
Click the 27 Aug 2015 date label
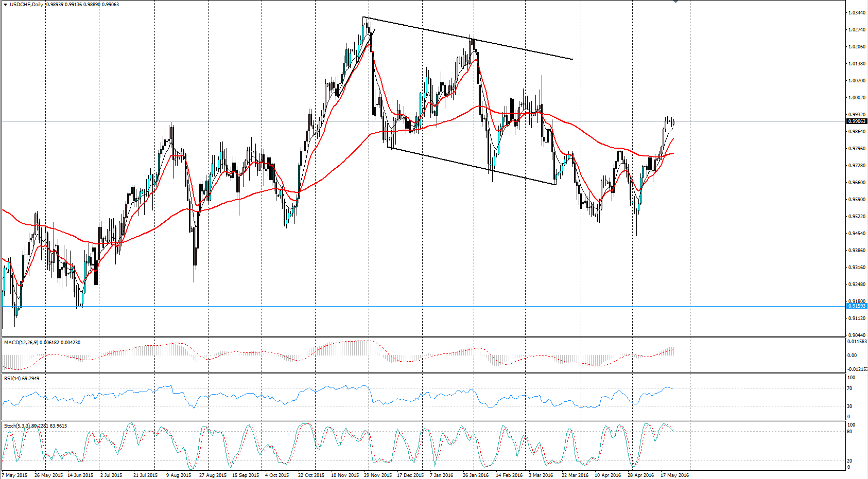click(213, 475)
